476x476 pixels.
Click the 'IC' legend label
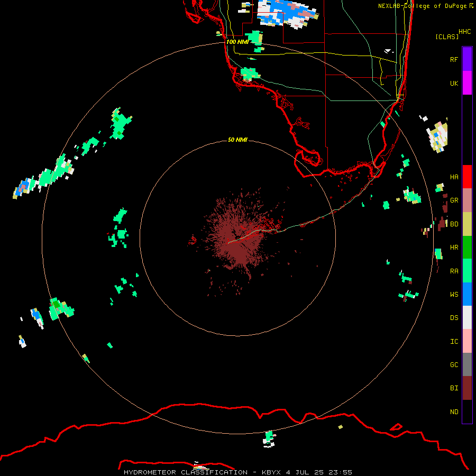[454, 341]
